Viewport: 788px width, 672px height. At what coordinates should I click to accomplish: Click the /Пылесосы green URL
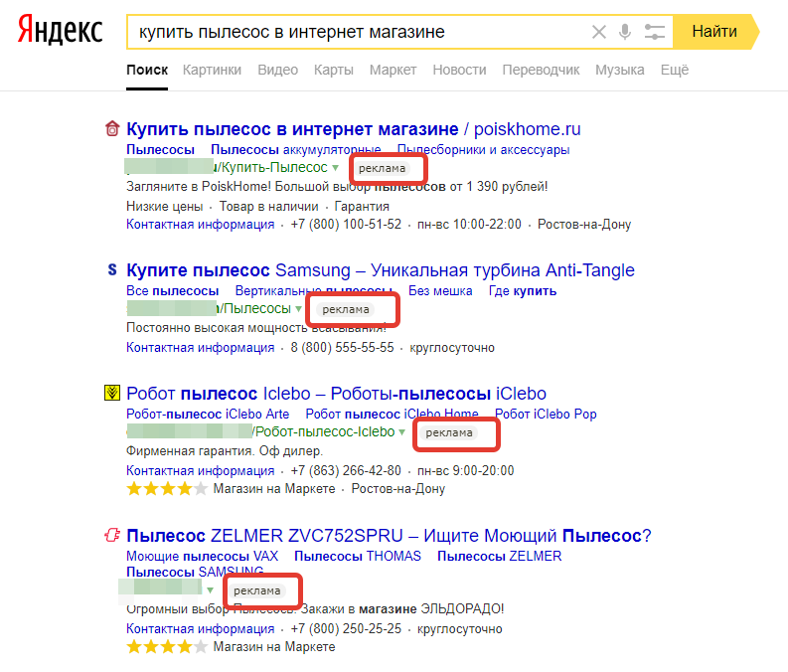(x=254, y=308)
